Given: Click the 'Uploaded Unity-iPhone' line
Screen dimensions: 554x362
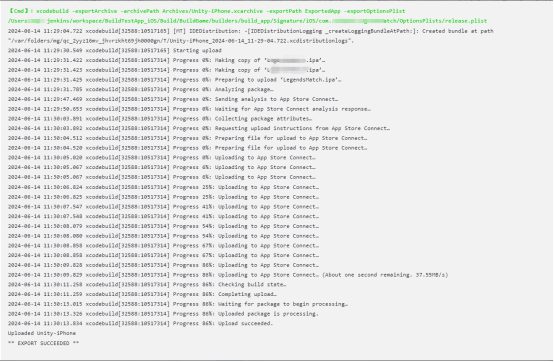Looking at the screenshot, I should pyautogui.click(x=42, y=333).
